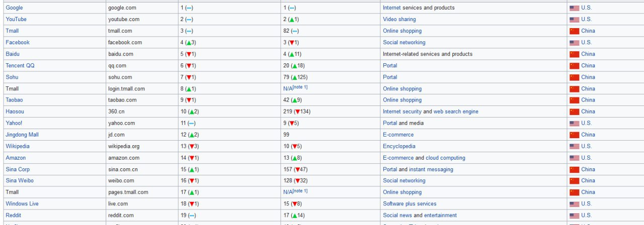Open the Sina Corp link
Image resolution: width=644 pixels, height=225 pixels.
[x=18, y=170]
